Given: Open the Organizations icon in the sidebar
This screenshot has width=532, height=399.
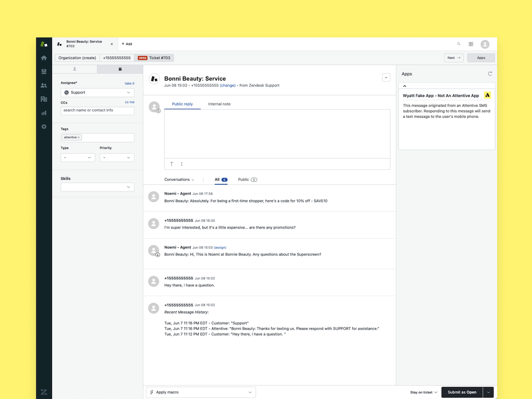Looking at the screenshot, I should [x=44, y=99].
